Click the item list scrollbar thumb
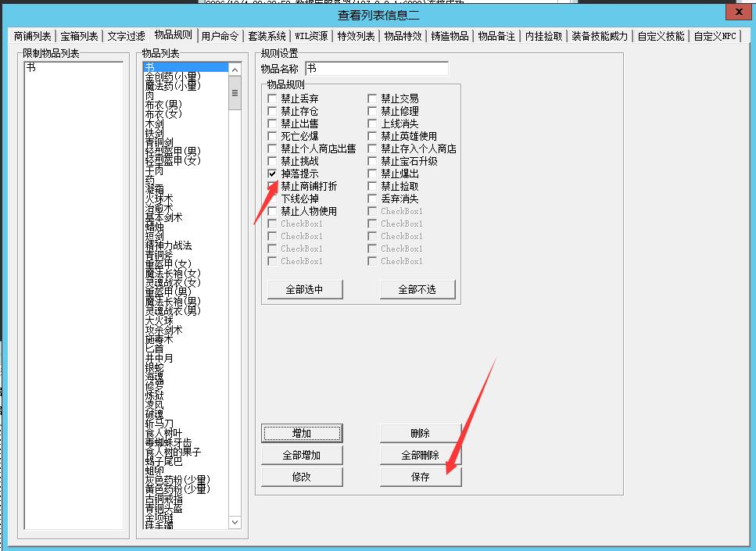The image size is (756, 551). pos(235,94)
